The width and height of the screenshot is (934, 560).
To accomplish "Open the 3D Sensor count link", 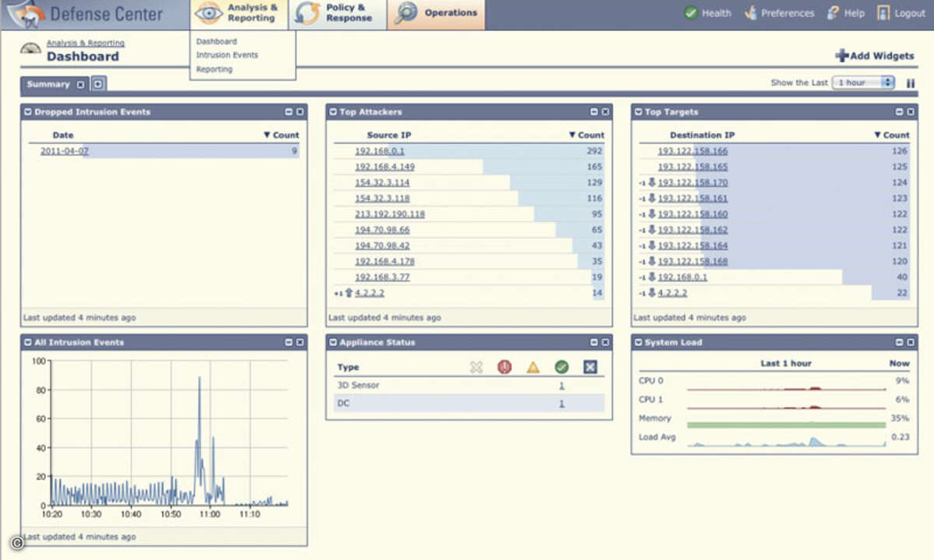I will 561,385.
